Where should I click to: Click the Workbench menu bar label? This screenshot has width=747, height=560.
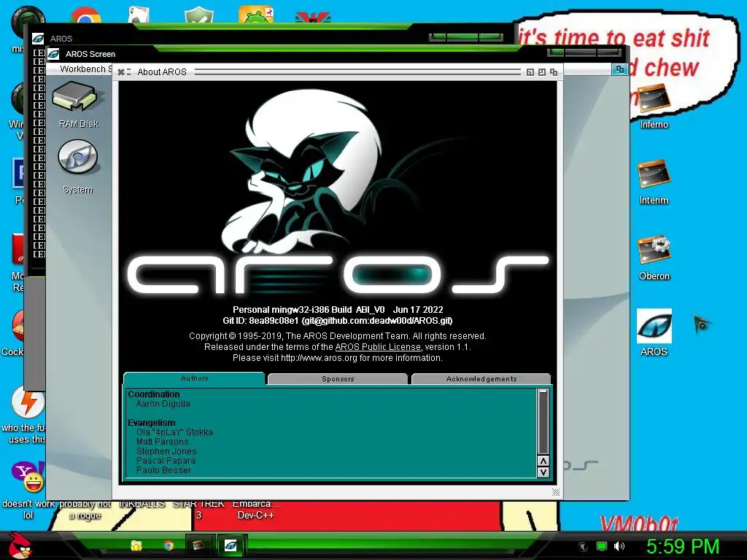(85, 69)
